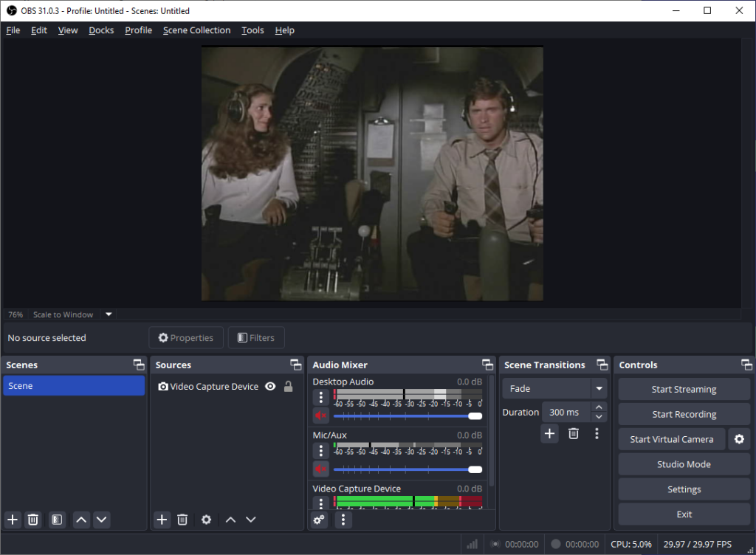Image resolution: width=756 pixels, height=555 pixels.
Task: Configure virtual camera gear icon
Action: point(739,439)
